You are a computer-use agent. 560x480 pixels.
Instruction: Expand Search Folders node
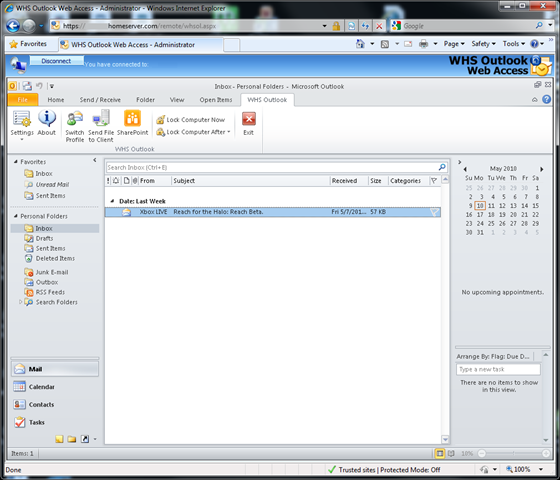20,302
